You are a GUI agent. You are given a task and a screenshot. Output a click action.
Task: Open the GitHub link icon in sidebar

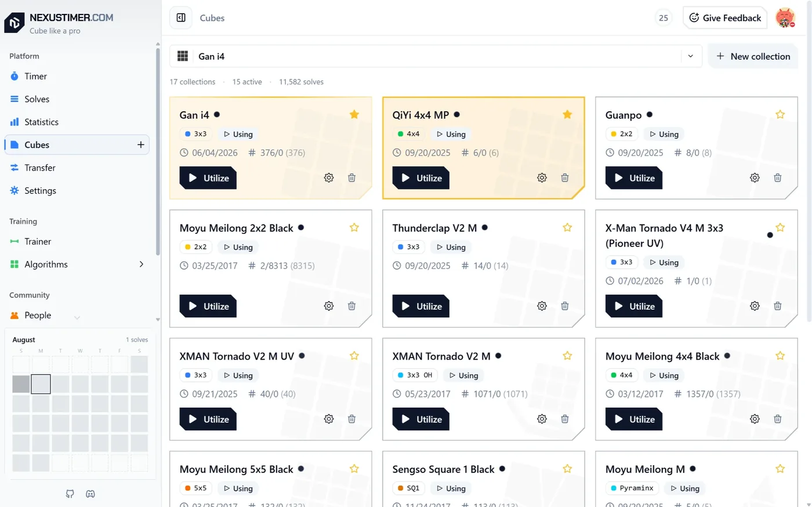click(x=70, y=494)
